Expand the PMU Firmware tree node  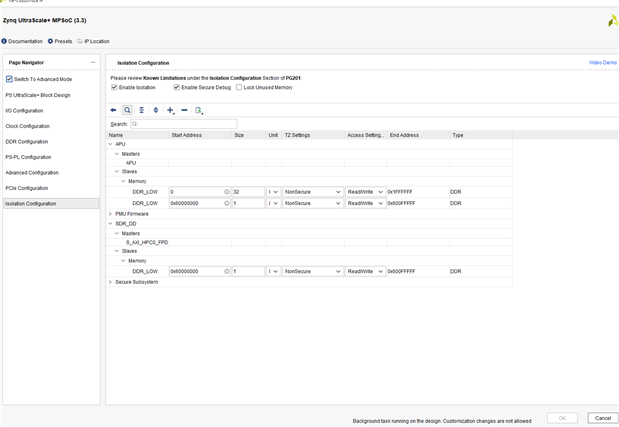click(110, 213)
